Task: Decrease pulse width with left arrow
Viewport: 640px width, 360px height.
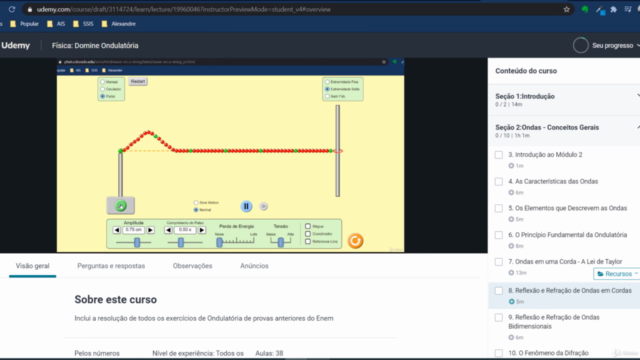Action: tap(168, 230)
